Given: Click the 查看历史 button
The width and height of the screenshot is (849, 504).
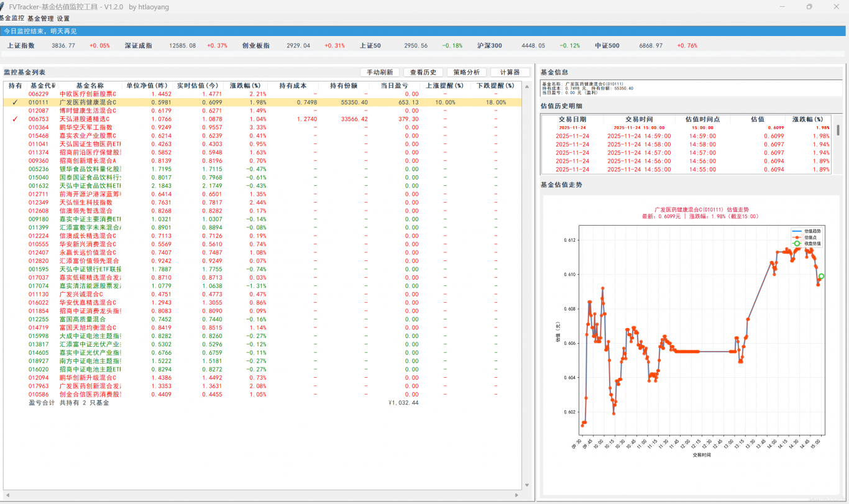Looking at the screenshot, I should pos(423,73).
